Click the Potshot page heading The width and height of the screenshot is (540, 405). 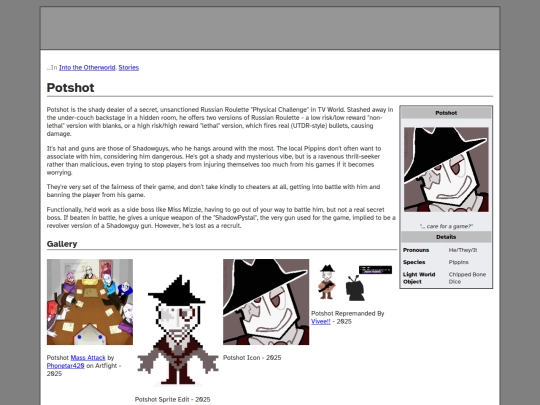point(70,87)
